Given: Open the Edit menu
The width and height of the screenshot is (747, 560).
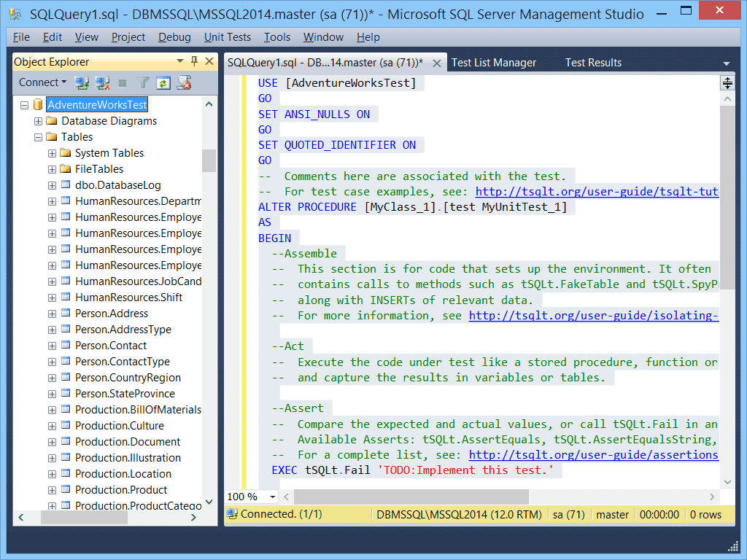Looking at the screenshot, I should 53,37.
